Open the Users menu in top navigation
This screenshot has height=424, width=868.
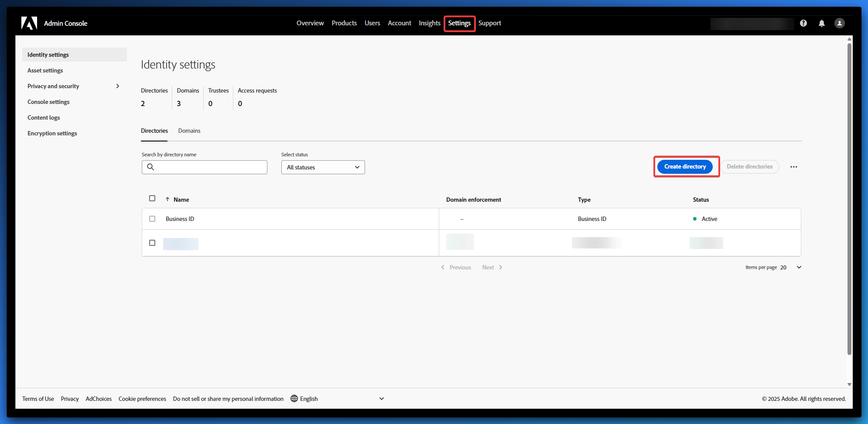[x=372, y=23]
